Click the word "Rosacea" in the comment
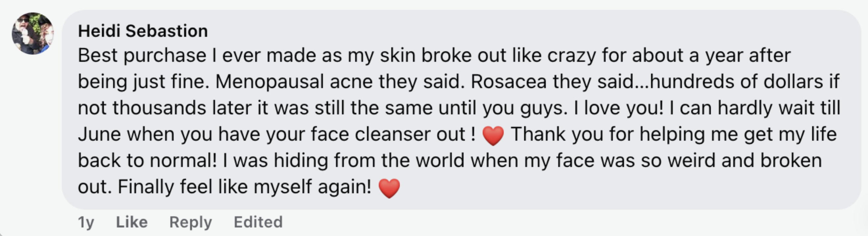 pos(508,82)
